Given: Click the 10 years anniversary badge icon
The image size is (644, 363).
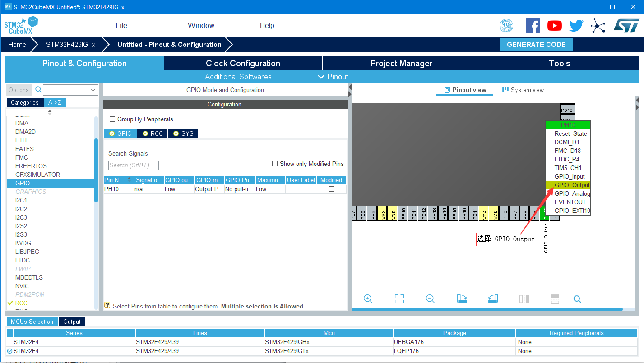Looking at the screenshot, I should tap(506, 26).
